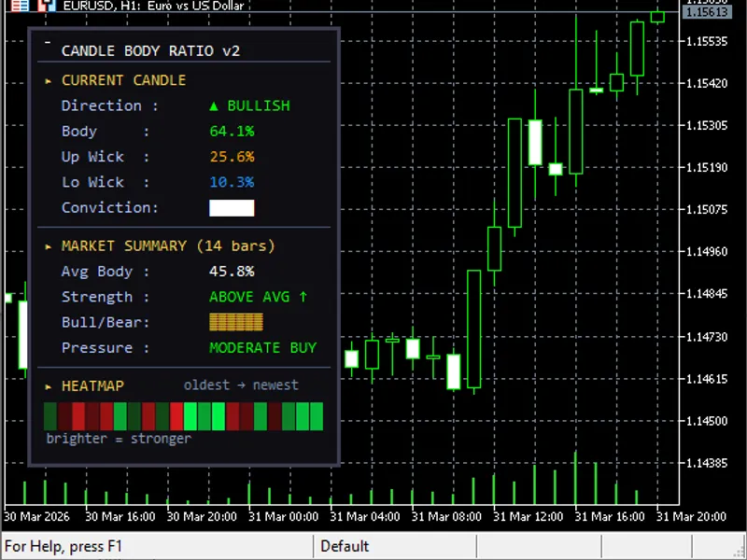Click the newest heatmap cell
The image size is (747, 560).
[x=317, y=416]
